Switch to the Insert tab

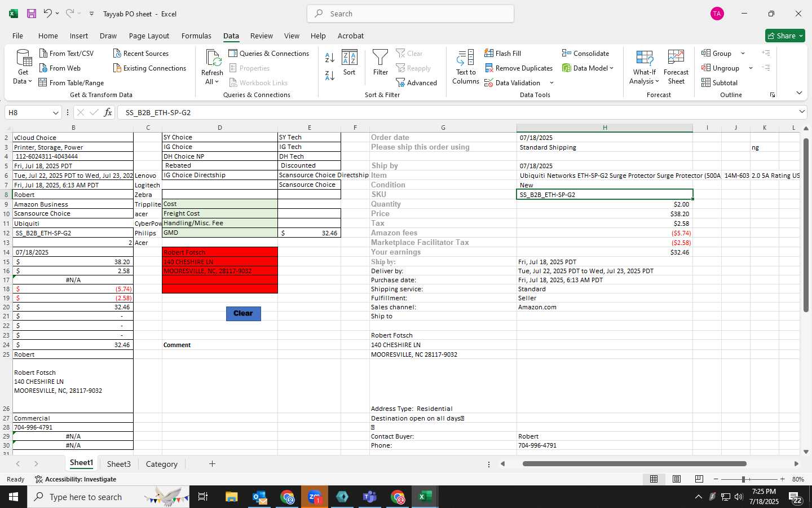coord(78,36)
